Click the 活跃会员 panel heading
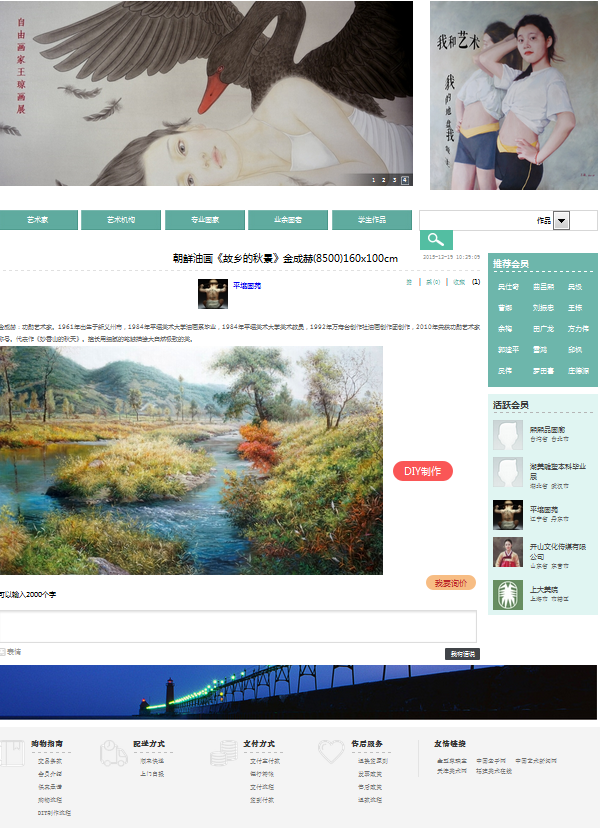The image size is (600, 828). point(511,405)
